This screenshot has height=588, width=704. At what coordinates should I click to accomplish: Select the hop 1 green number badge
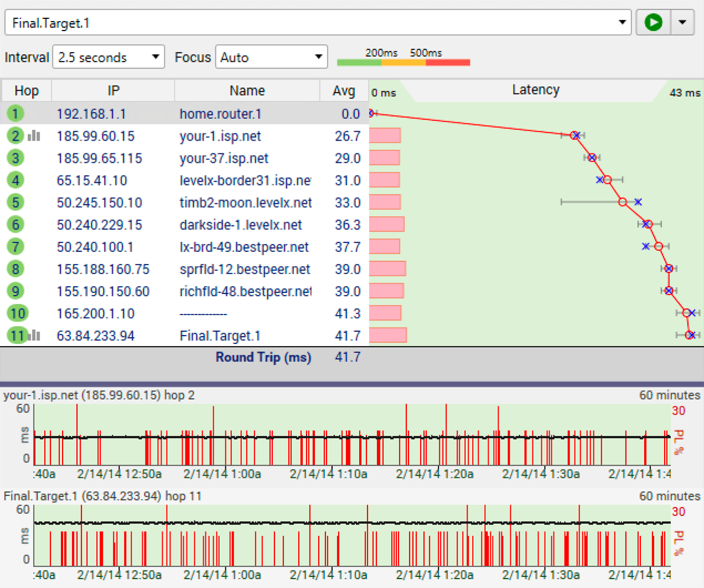click(15, 114)
